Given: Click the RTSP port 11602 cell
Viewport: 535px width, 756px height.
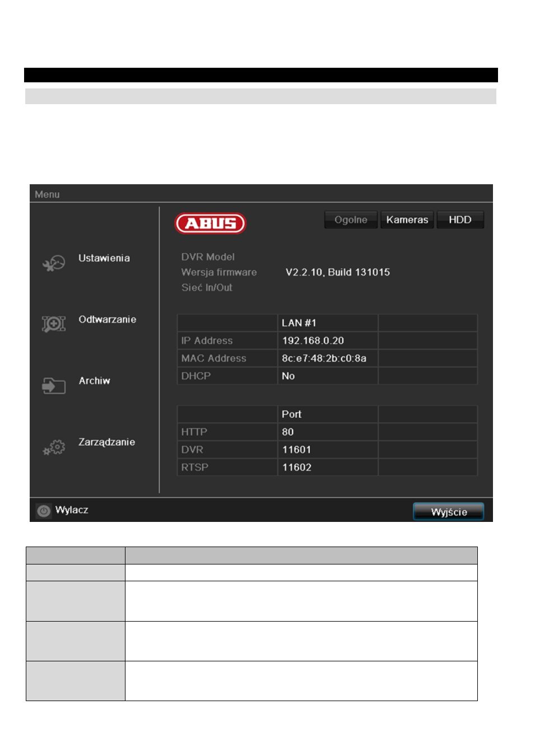Looking at the screenshot, I should pyautogui.click(x=328, y=467).
